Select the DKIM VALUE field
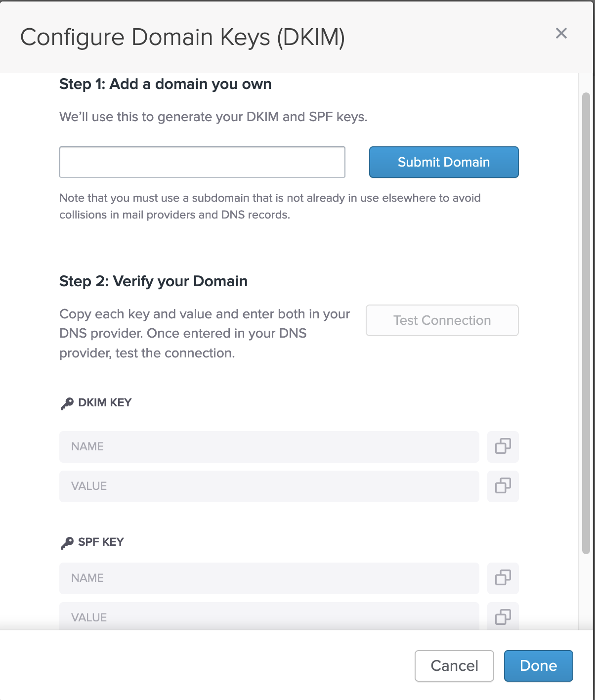Image resolution: width=595 pixels, height=700 pixels. [269, 486]
